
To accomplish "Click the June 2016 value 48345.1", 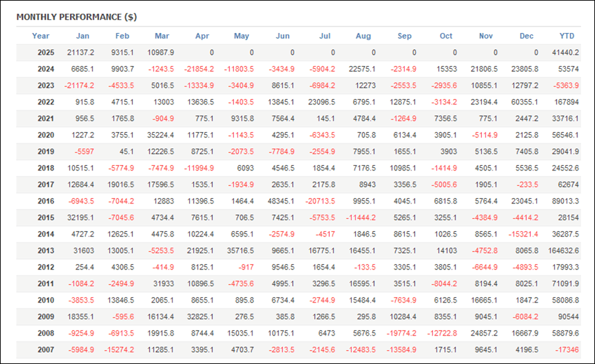I will coord(280,201).
